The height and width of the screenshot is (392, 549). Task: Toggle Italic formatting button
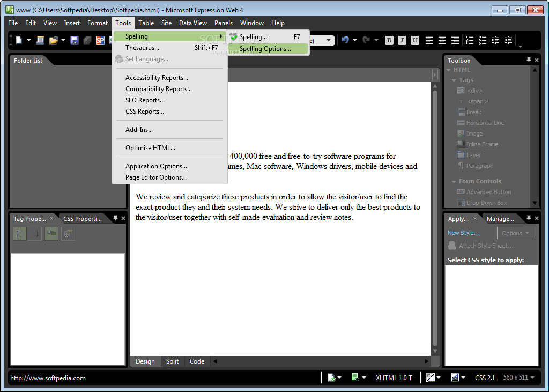click(402, 40)
